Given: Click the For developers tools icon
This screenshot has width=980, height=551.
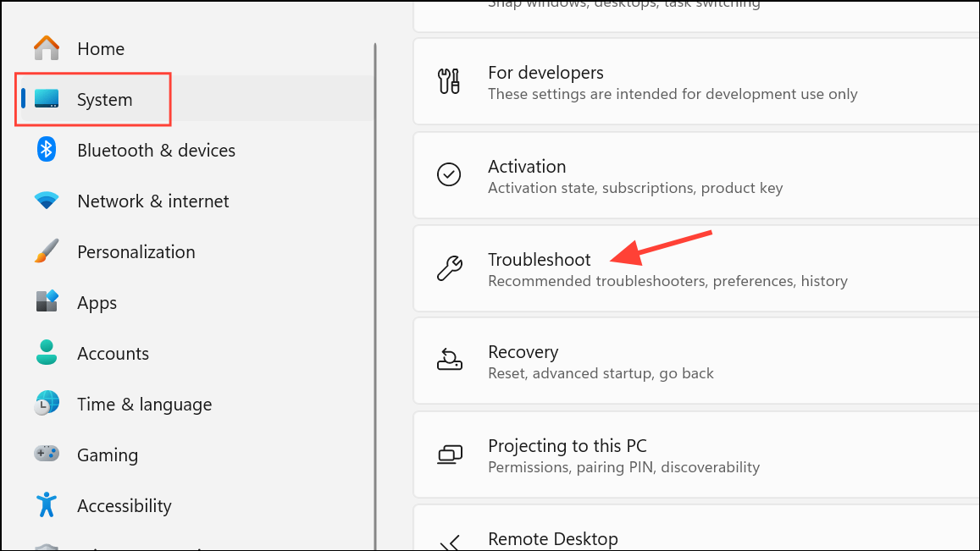Looking at the screenshot, I should tap(449, 81).
